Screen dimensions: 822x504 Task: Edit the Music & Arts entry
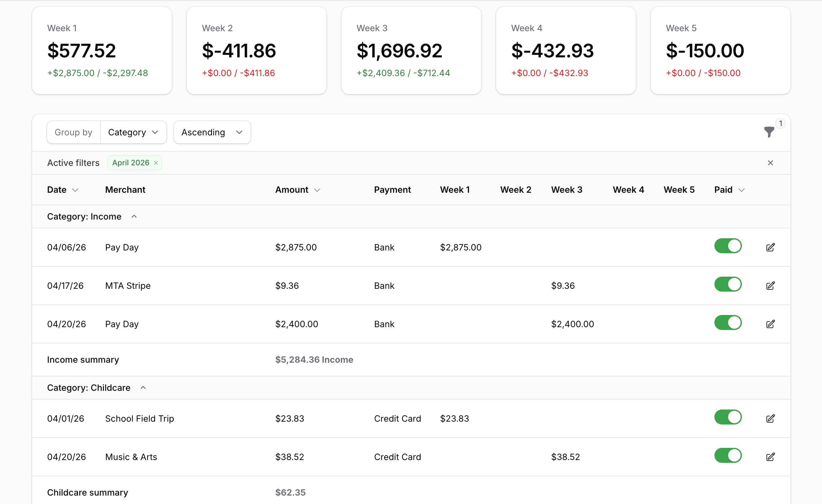coord(770,457)
